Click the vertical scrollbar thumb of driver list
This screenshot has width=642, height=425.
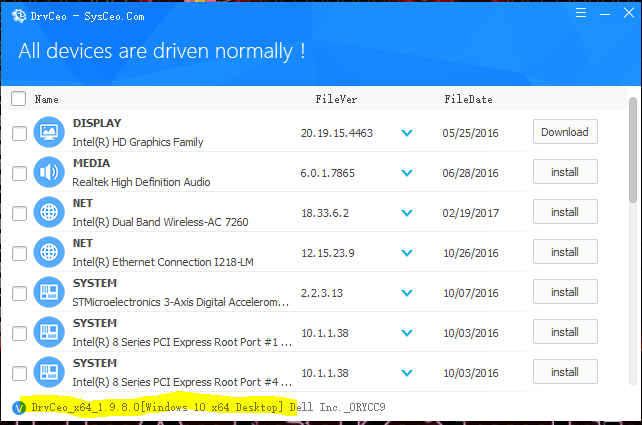[633, 149]
